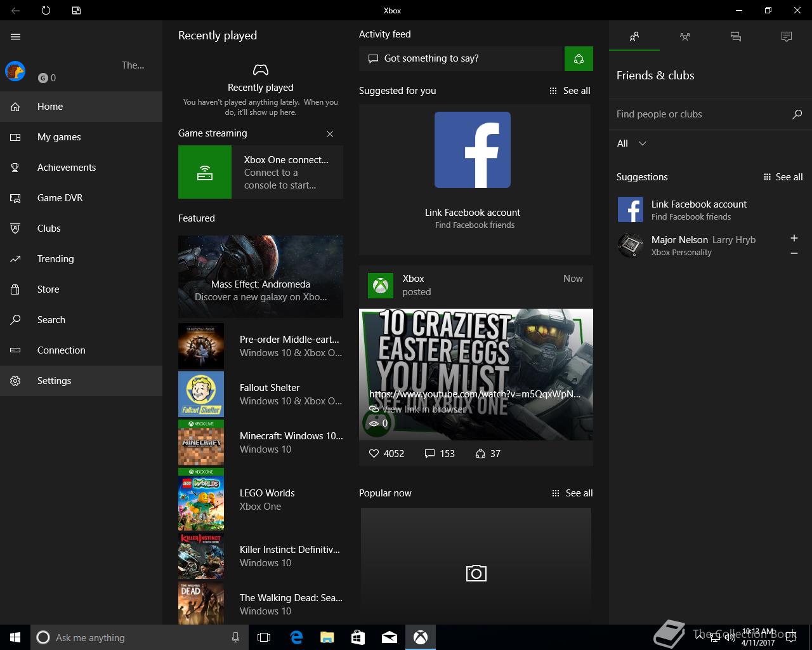The width and height of the screenshot is (812, 650).
Task: Select The Walking Dead: Season entry
Action: [261, 604]
